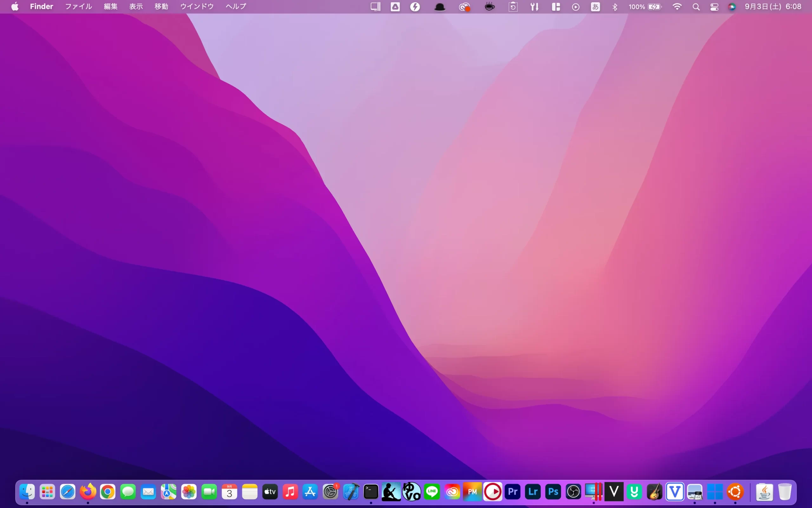Viewport: 812px width, 508px height.
Task: Open Adobe Creative Cloud in Dock
Action: pyautogui.click(x=452, y=492)
